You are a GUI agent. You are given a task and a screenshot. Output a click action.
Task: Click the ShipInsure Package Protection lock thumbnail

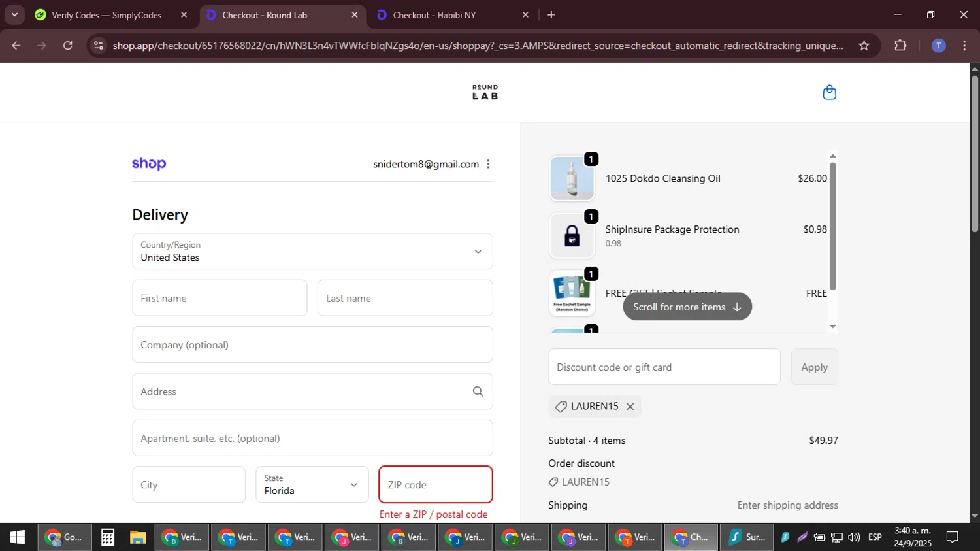point(572,236)
